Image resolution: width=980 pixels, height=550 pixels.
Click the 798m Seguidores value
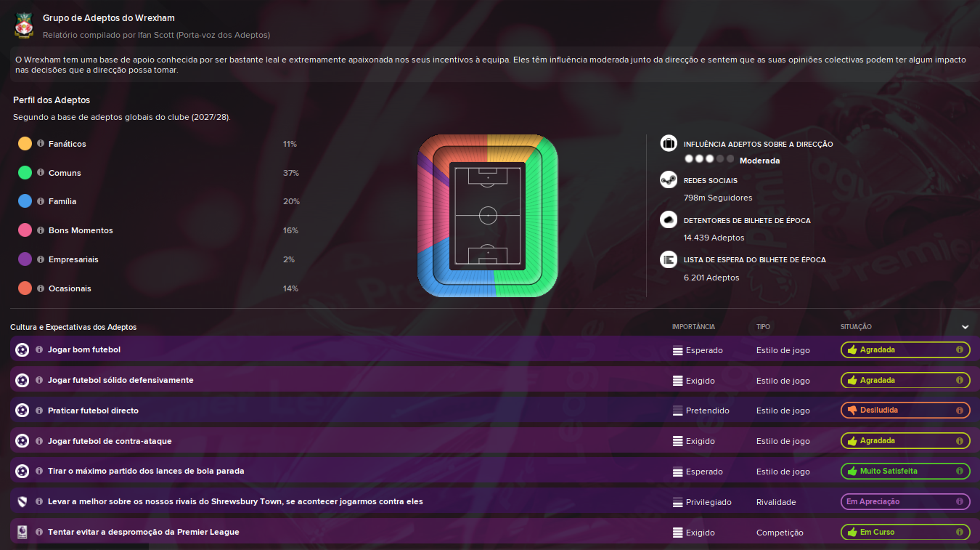tap(718, 198)
